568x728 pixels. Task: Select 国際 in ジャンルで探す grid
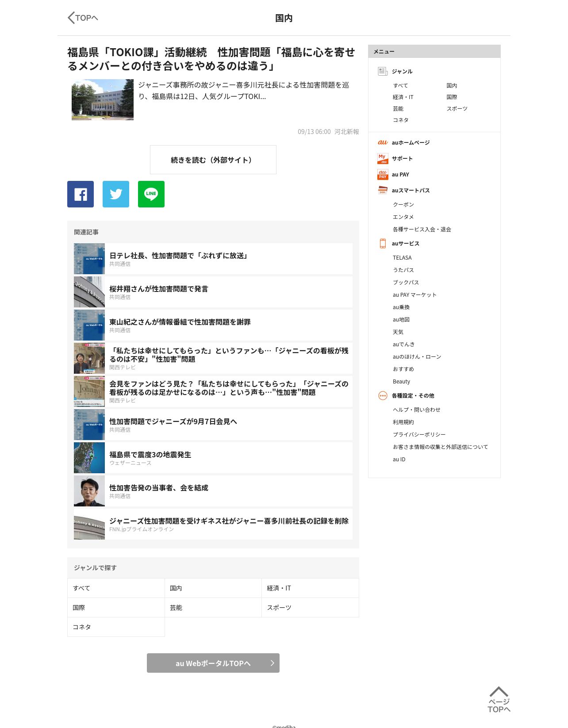116,608
